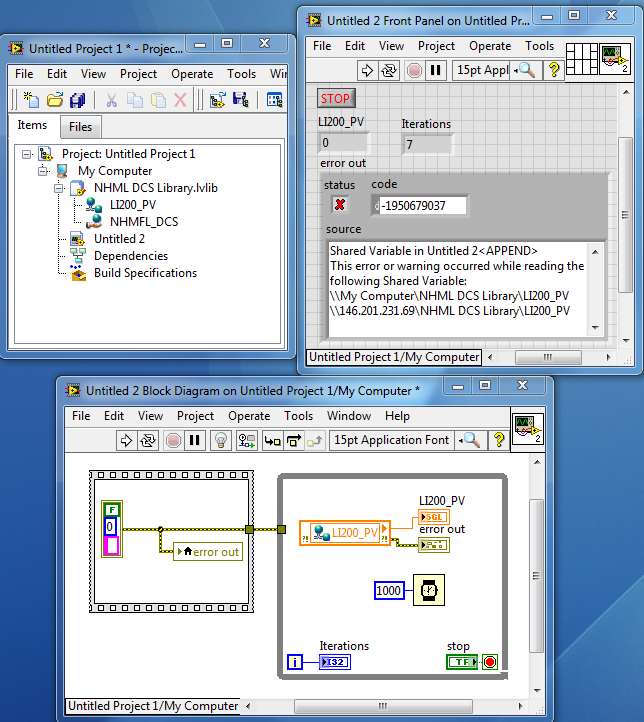This screenshot has width=644, height=722.
Task: Click source text box scroll down arrow
Action: [x=595, y=328]
